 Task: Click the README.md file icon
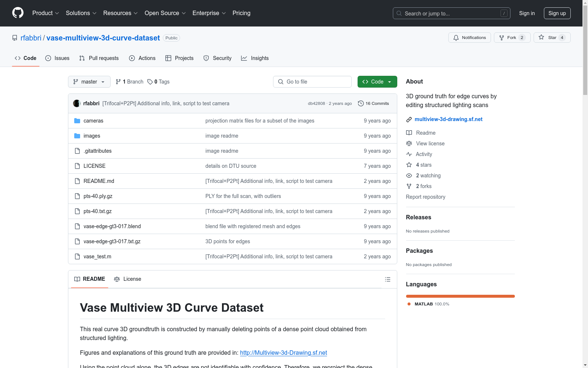coord(77,181)
